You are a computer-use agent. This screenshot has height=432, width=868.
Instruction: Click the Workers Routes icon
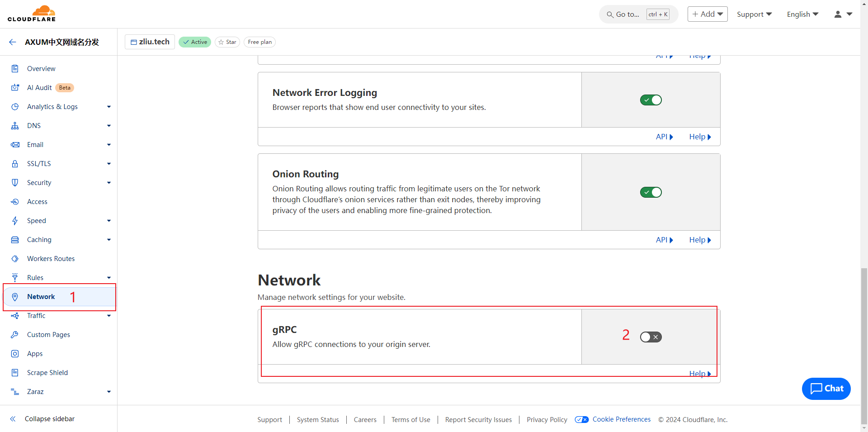15,259
